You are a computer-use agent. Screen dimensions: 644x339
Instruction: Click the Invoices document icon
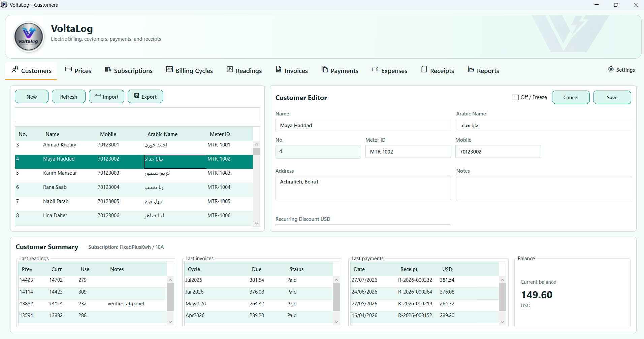pos(279,69)
